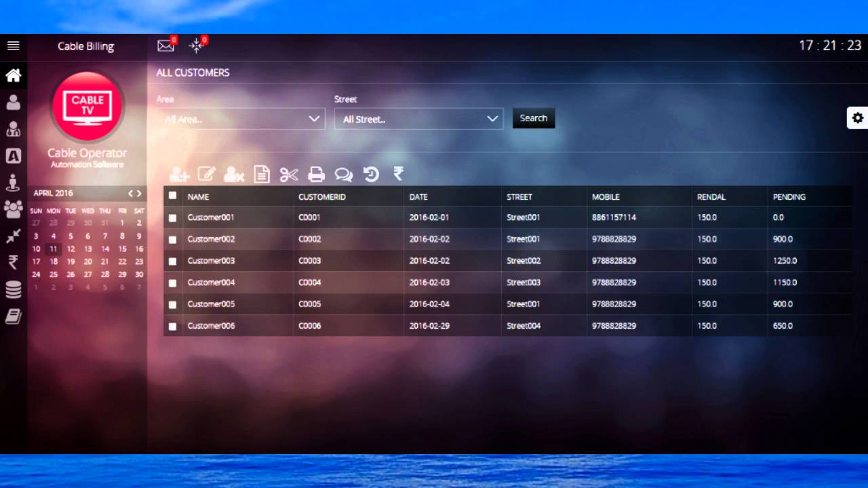The height and width of the screenshot is (488, 868).
Task: Go to next calendar month
Action: [139, 193]
